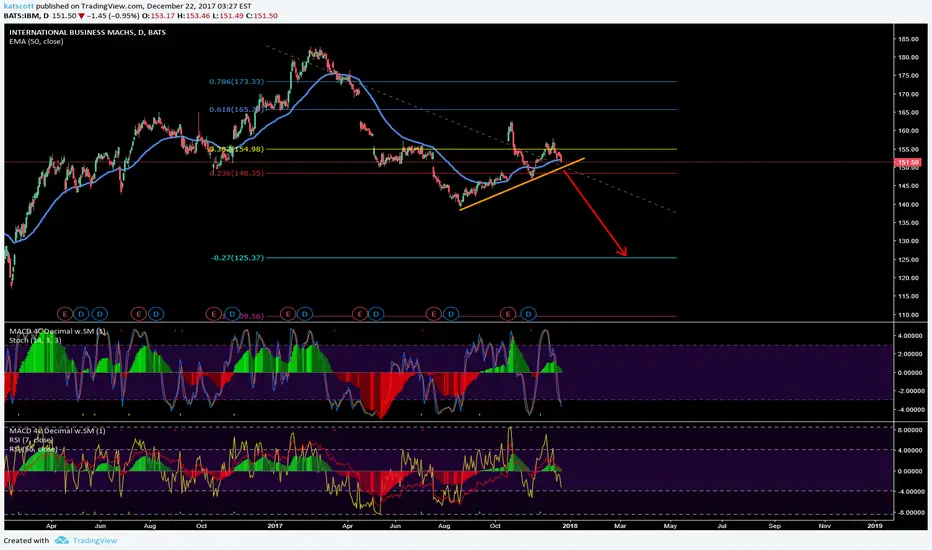This screenshot has width=932, height=550.
Task: Click the first earnings marker on the chart
Action: pyautogui.click(x=65, y=314)
